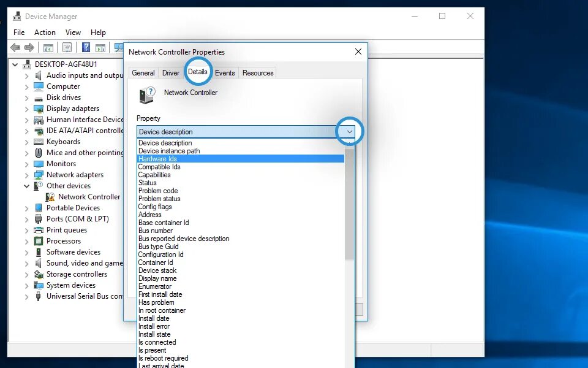The height and width of the screenshot is (368, 588).
Task: Select Network Controller label in device tree
Action: pos(89,197)
